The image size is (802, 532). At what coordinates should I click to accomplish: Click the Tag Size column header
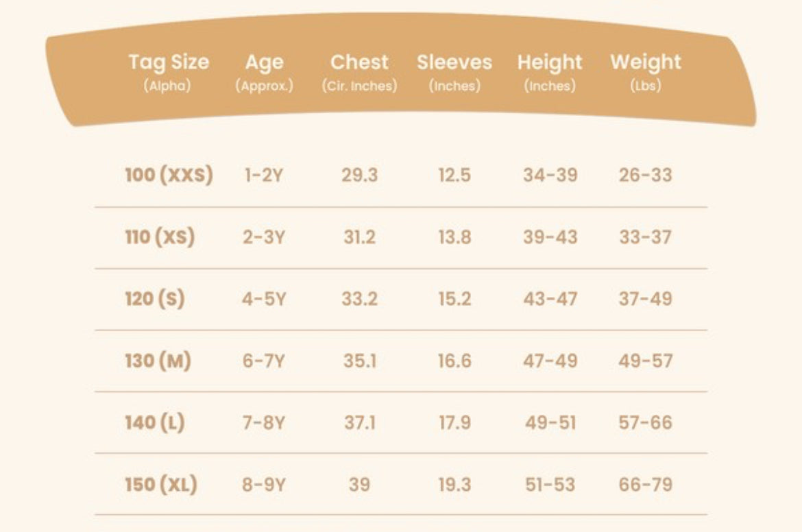(x=169, y=62)
